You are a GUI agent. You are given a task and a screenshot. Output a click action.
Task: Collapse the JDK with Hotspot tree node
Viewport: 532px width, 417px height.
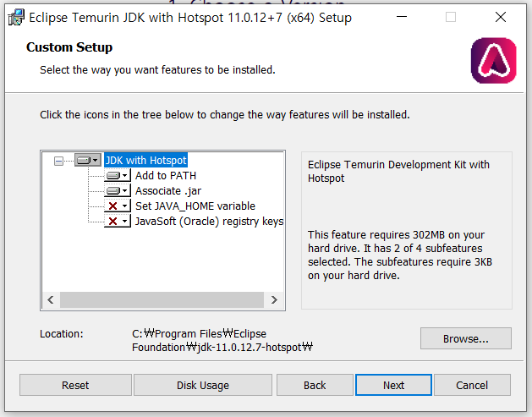(58, 161)
